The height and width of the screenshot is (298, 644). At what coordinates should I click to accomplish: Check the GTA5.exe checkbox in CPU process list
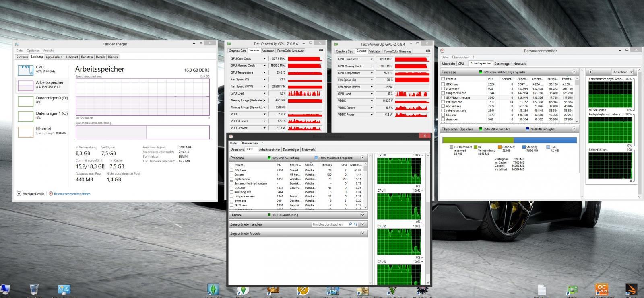(x=231, y=170)
